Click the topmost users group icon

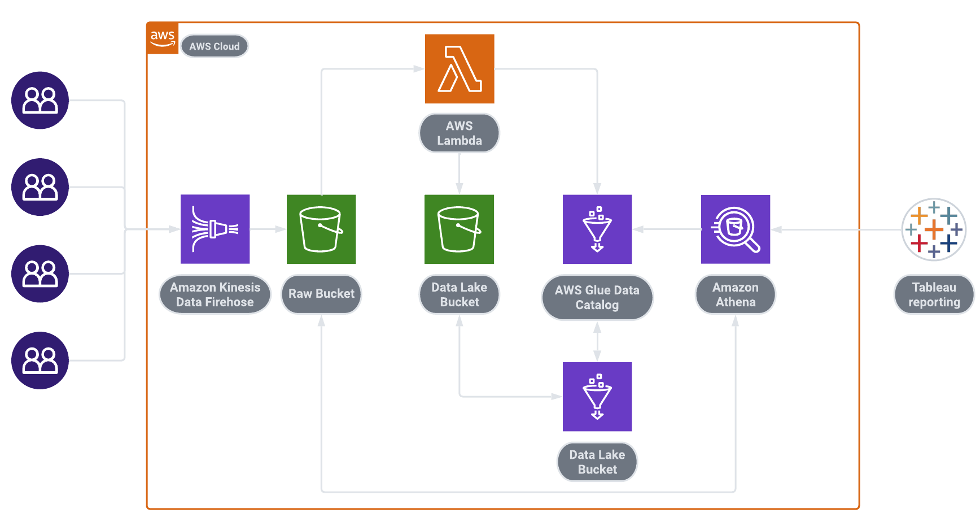point(40,101)
